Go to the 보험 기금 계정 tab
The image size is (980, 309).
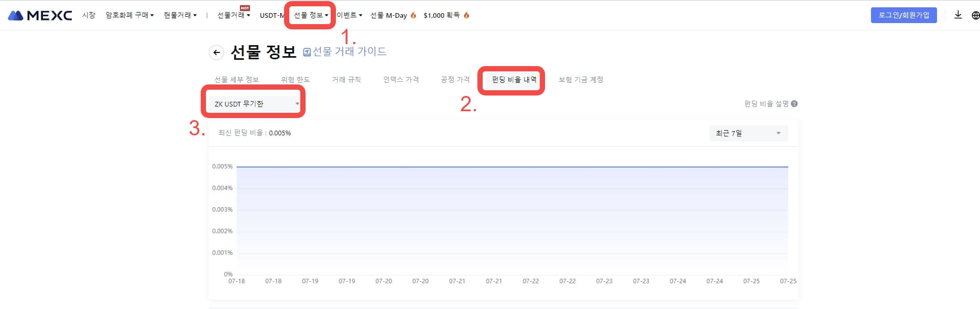pos(581,80)
